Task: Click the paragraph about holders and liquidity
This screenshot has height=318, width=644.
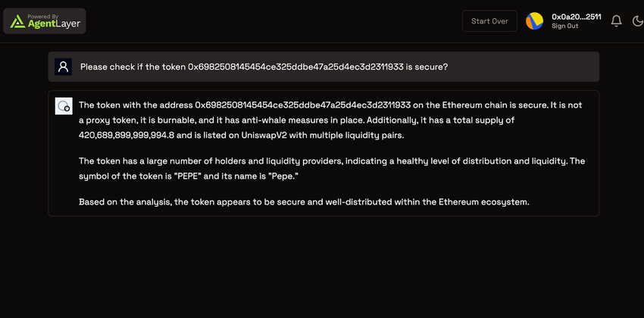Action: (331, 168)
